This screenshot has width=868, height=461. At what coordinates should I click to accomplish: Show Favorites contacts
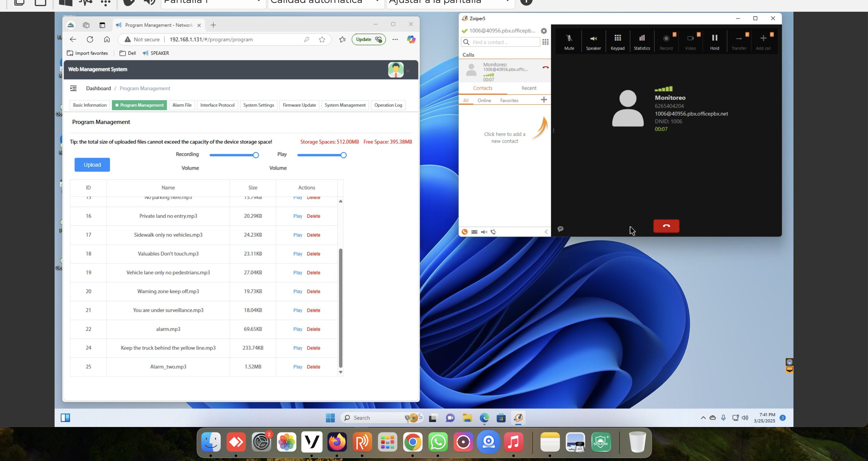509,100
